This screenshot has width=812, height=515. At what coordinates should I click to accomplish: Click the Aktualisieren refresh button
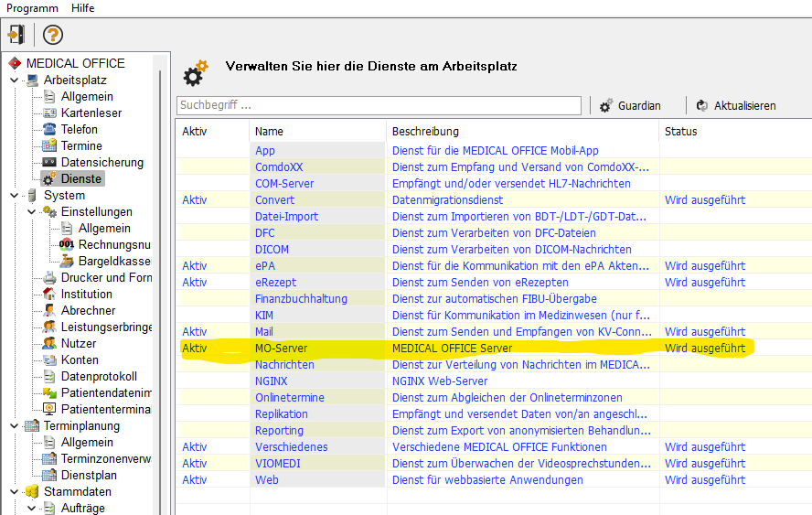[x=736, y=106]
